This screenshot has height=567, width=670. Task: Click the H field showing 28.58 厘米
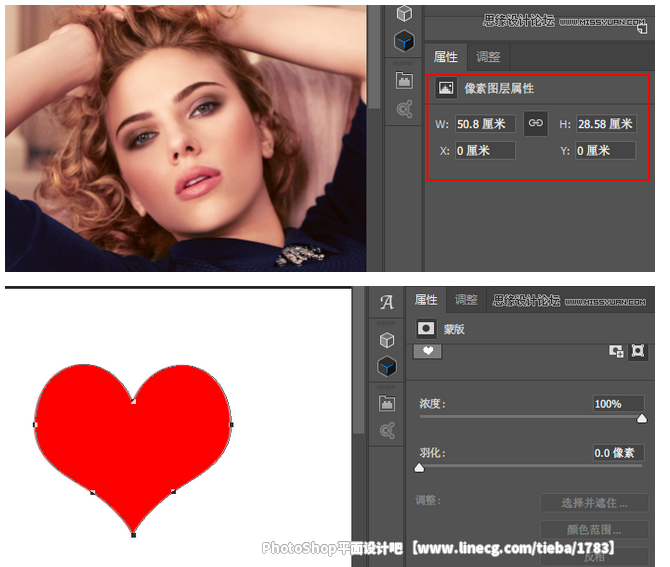(606, 124)
